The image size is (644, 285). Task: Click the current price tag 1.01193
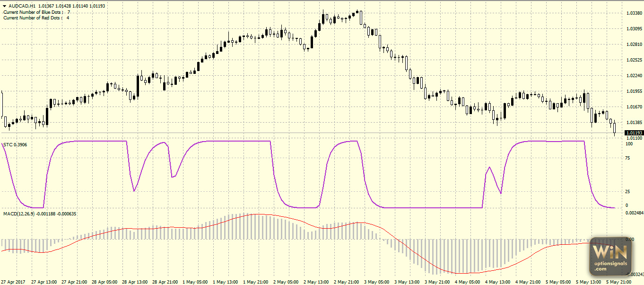coord(633,133)
